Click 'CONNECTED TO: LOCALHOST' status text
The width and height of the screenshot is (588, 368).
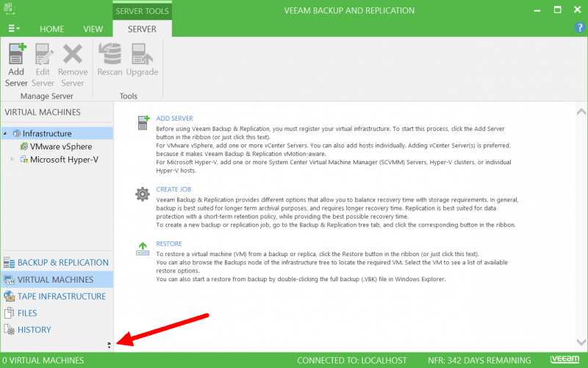[352, 361]
